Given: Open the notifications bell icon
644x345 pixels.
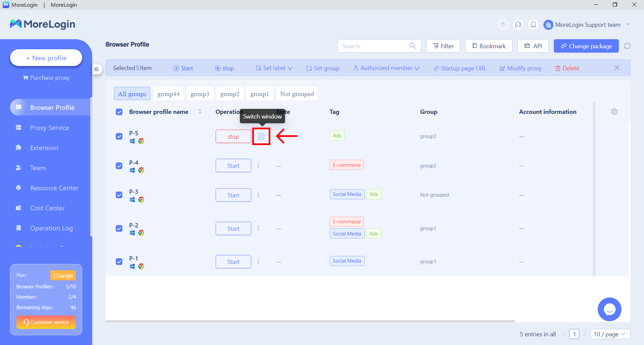Looking at the screenshot, I should coord(533,24).
